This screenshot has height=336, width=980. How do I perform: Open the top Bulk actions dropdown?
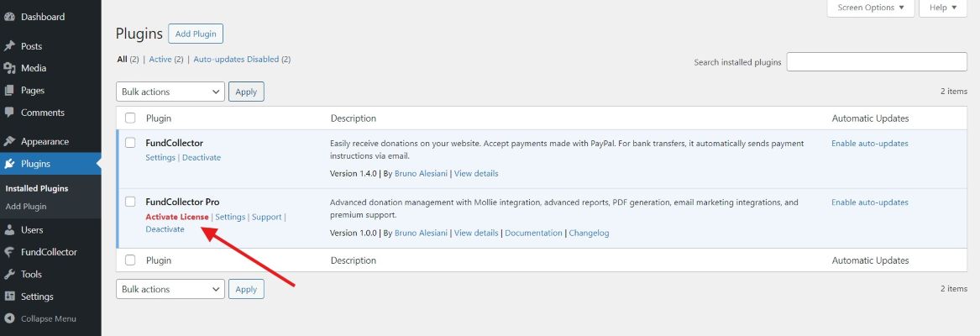coord(170,92)
